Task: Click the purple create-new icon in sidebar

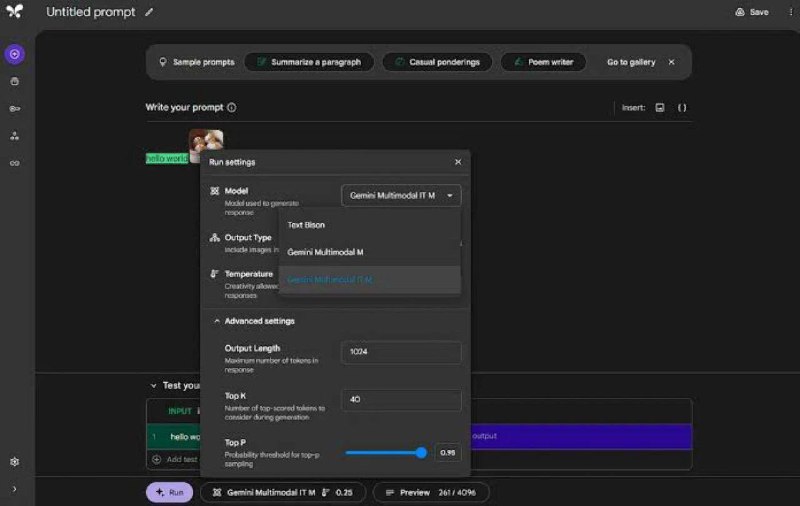Action: (x=14, y=54)
